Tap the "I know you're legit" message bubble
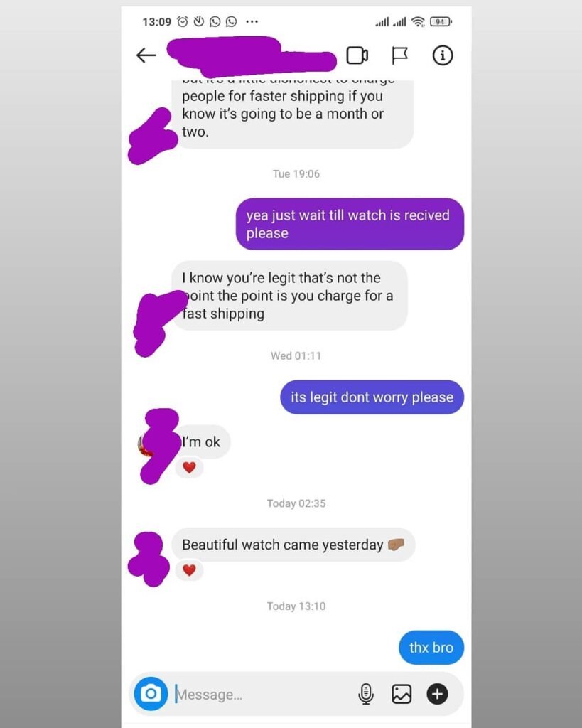This screenshot has height=728, width=582. pyautogui.click(x=290, y=296)
